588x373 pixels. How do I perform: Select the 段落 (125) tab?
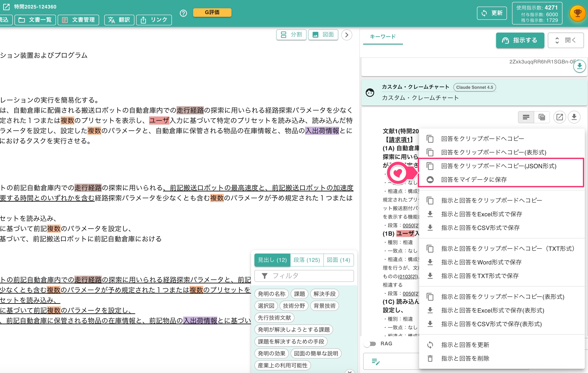(307, 260)
